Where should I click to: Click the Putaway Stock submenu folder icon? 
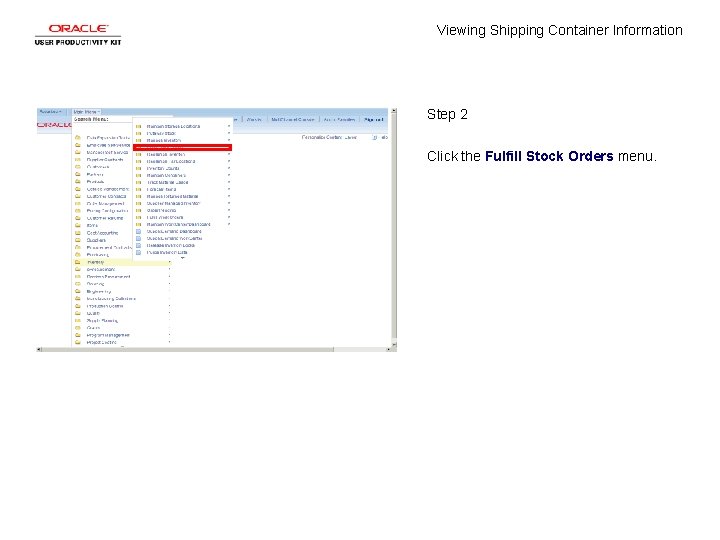point(138,133)
